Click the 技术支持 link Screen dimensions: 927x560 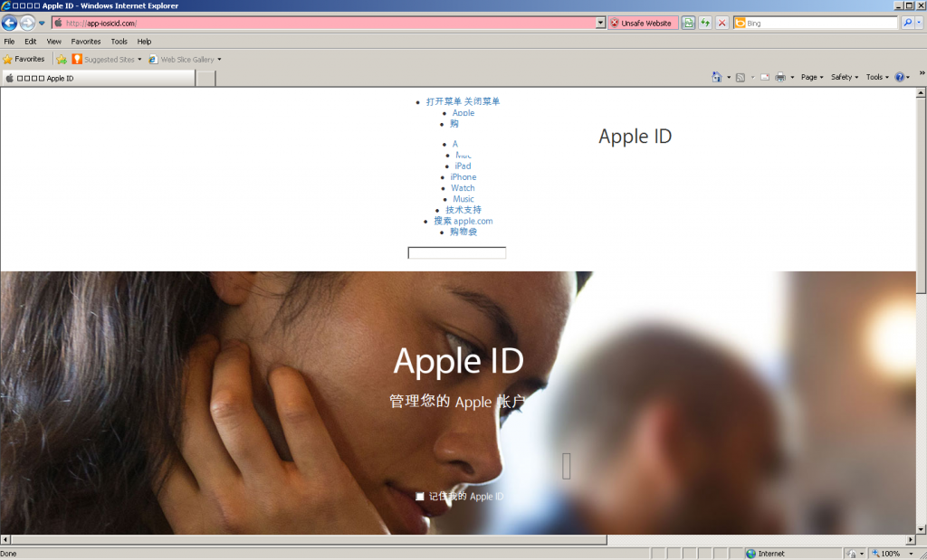pyautogui.click(x=463, y=210)
